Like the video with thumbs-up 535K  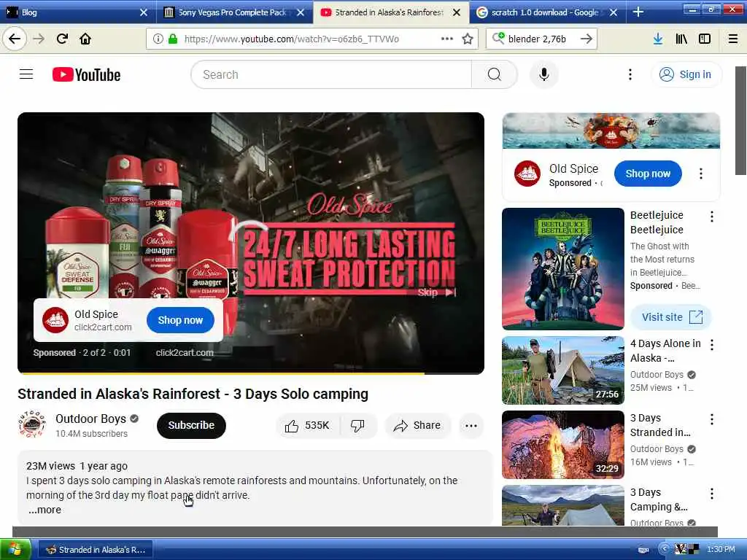pos(307,426)
